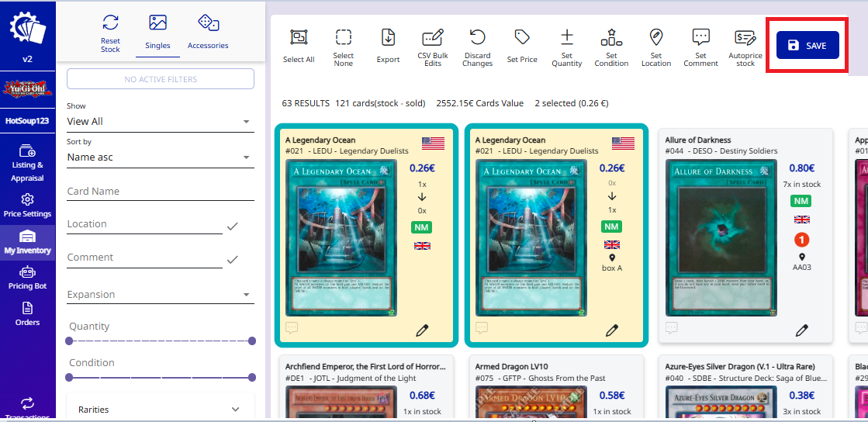Viewport: 868px width, 422px height.
Task: Click the 0.80€ price on Allure of Darkness
Action: tap(802, 168)
